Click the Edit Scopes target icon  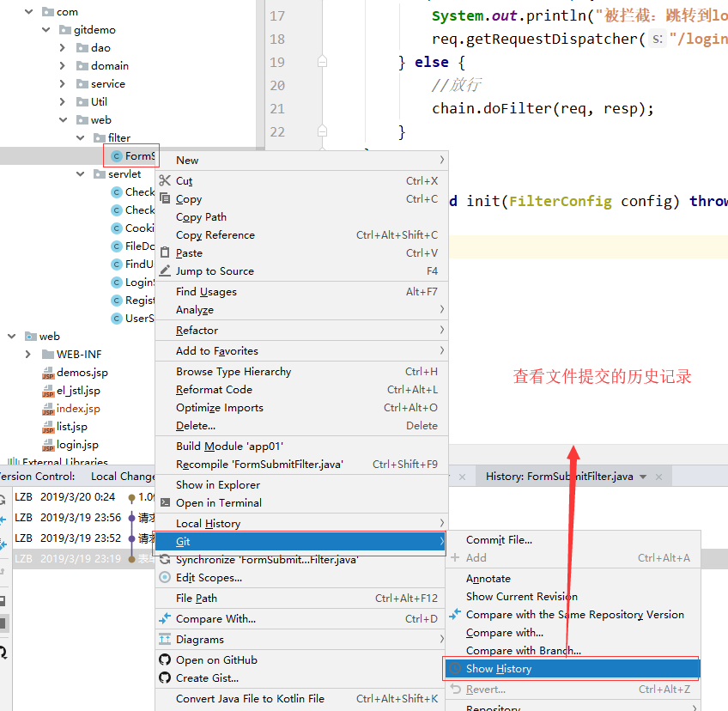(166, 577)
